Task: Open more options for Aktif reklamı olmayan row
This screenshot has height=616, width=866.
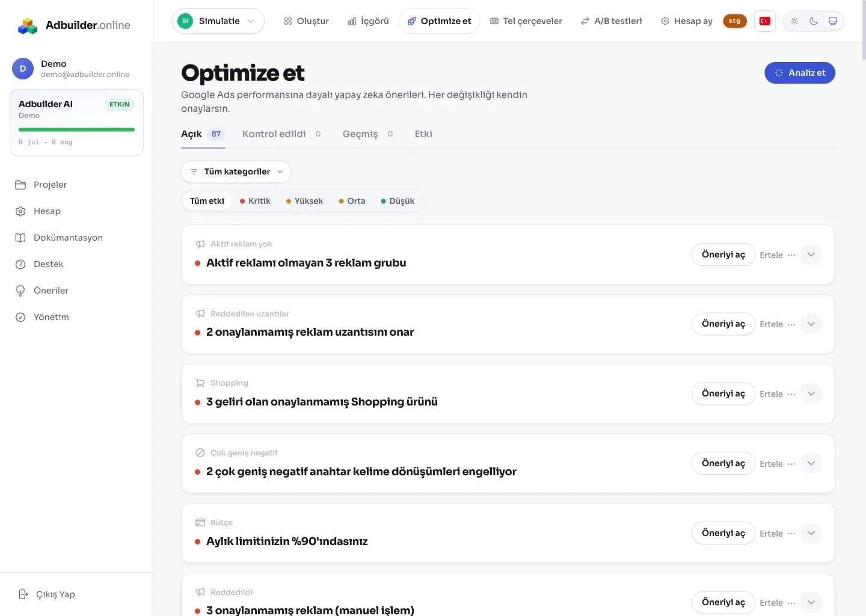Action: tap(791, 255)
